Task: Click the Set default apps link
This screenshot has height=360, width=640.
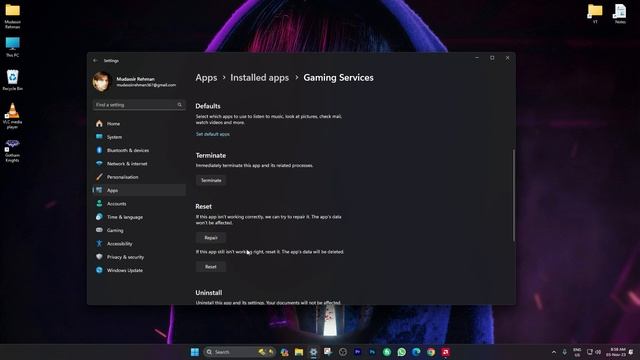Action: point(213,134)
